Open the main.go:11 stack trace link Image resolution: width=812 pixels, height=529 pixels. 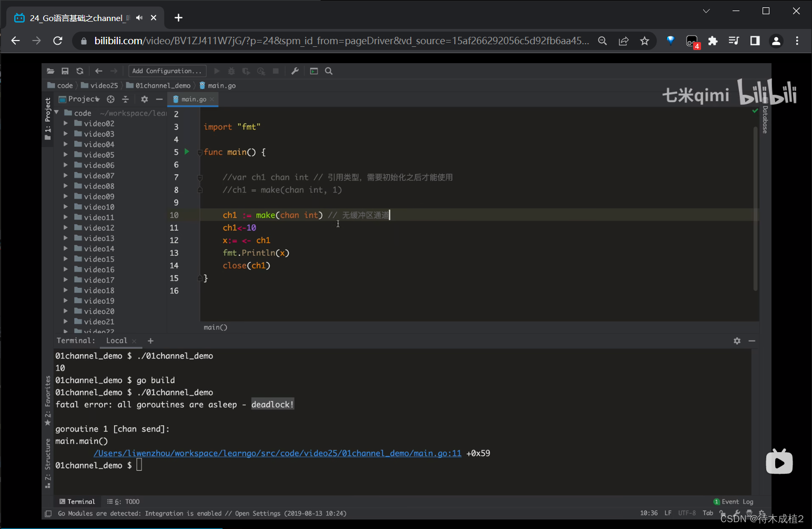[278, 453]
